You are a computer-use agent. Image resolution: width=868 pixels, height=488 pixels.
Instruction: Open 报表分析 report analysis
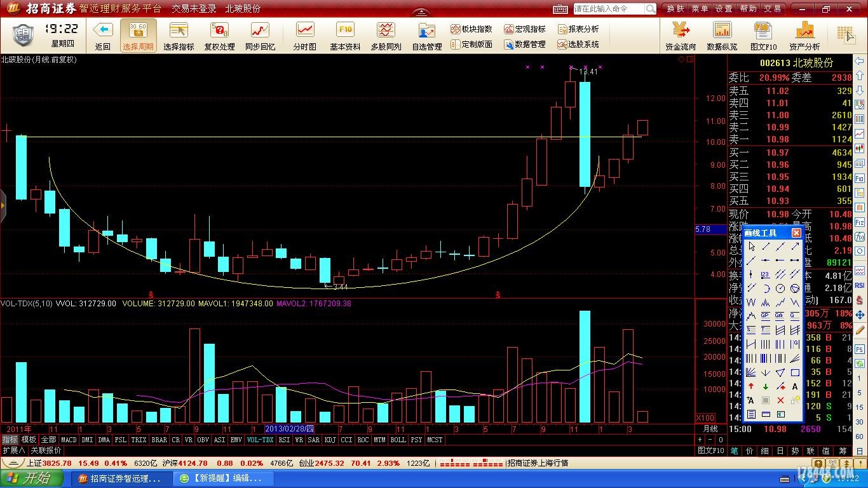(578, 29)
